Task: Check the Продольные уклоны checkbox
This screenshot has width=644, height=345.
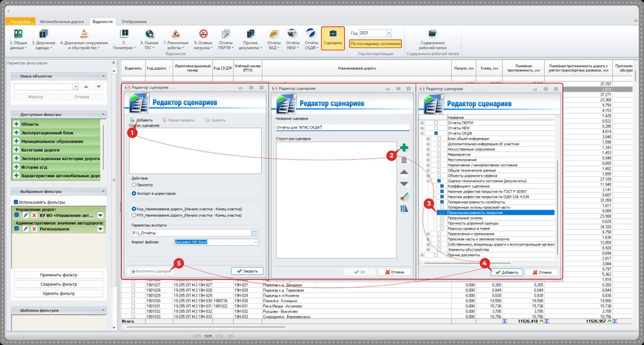Action: [x=442, y=218]
